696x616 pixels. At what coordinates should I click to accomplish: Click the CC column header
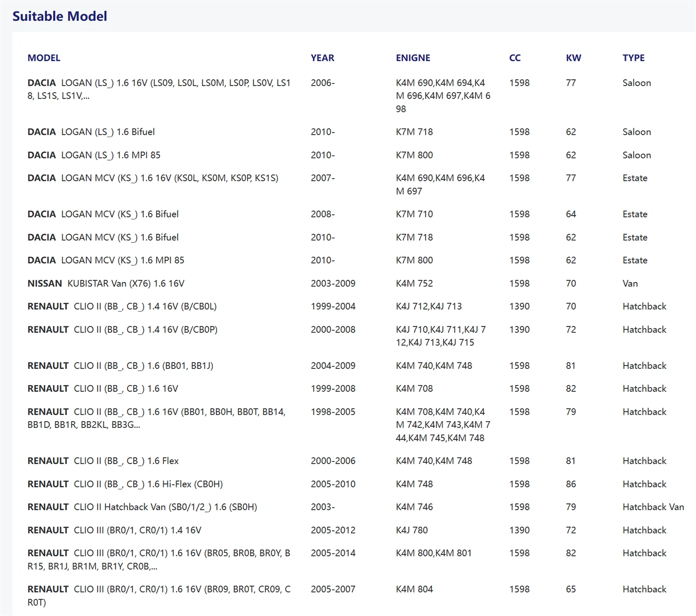click(515, 58)
